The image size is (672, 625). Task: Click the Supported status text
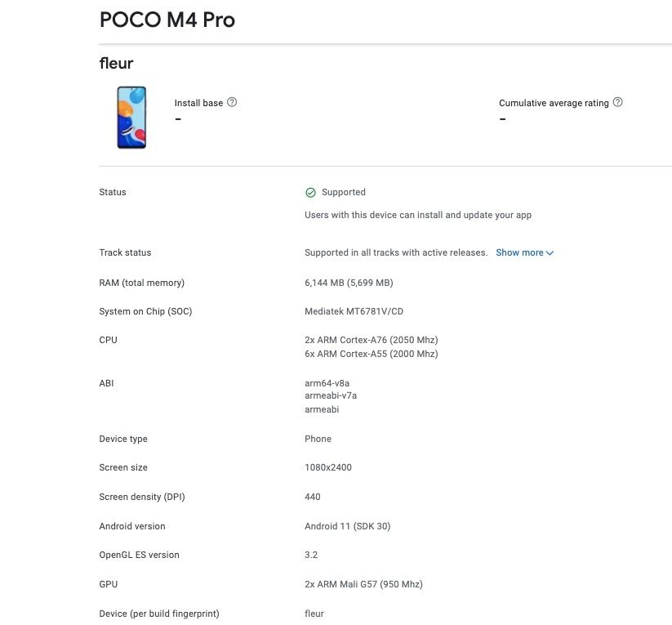344,192
